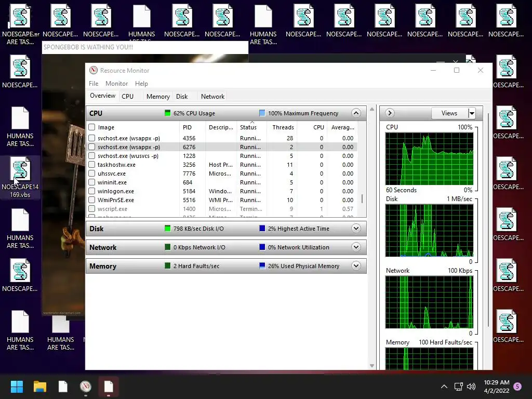Collapse the CPU section chevron
This screenshot has height=399, width=532.
[x=356, y=113]
